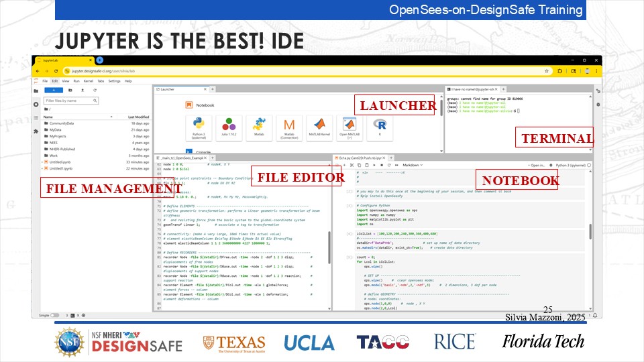Open the extension manager puzzle icon

[x=36, y=131]
